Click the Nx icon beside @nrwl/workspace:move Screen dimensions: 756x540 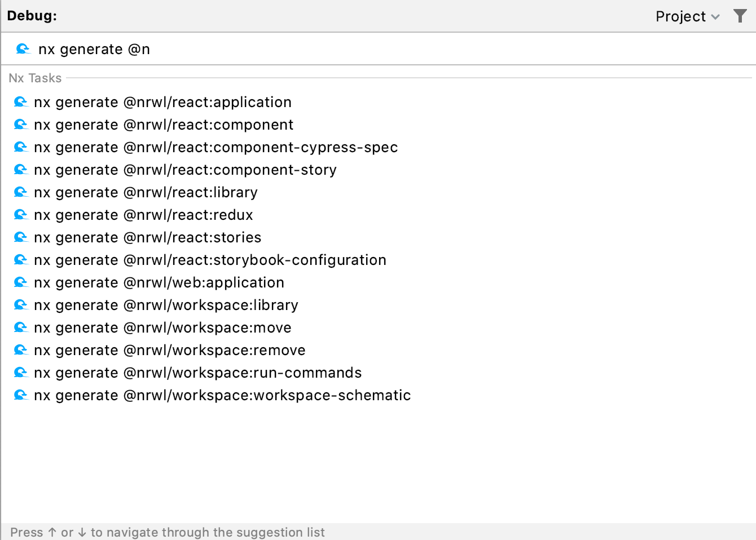click(x=21, y=327)
